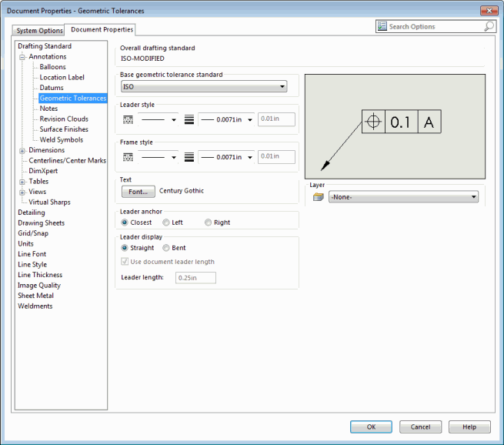Select Weld Symbols in the tree
The width and height of the screenshot is (504, 445).
(x=62, y=139)
